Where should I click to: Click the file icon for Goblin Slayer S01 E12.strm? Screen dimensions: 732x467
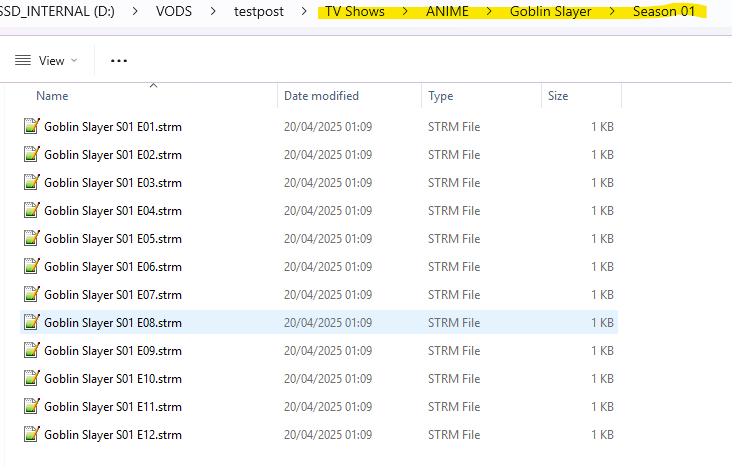pyautogui.click(x=31, y=435)
